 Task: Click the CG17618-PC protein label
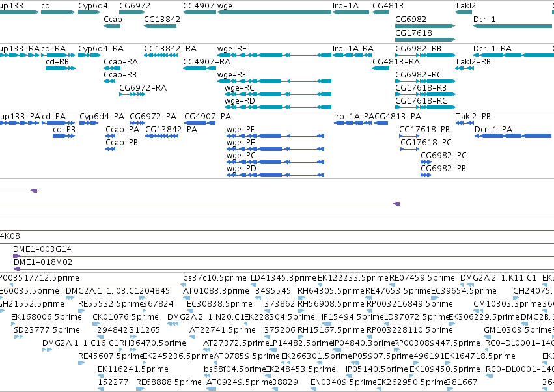pyautogui.click(x=426, y=143)
